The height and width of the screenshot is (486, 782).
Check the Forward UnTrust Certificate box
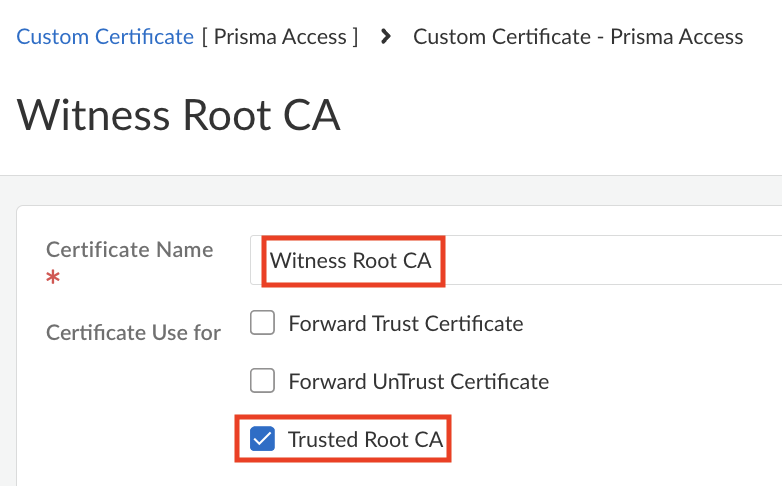click(x=262, y=381)
